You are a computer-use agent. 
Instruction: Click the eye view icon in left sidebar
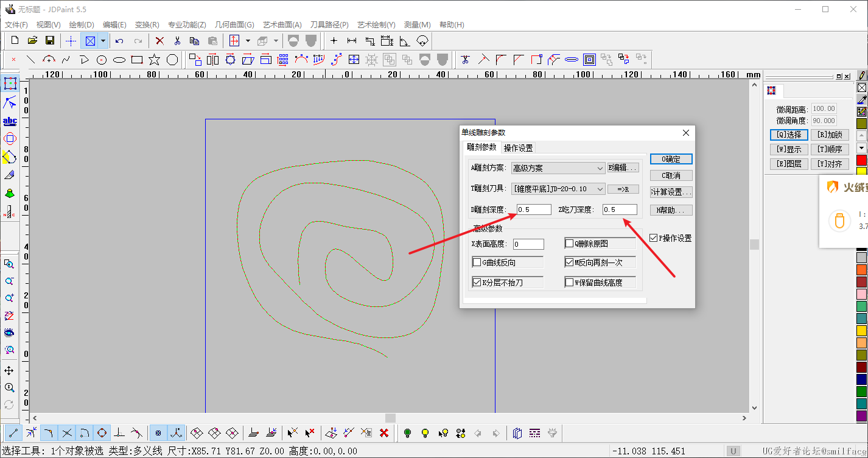[x=9, y=333]
